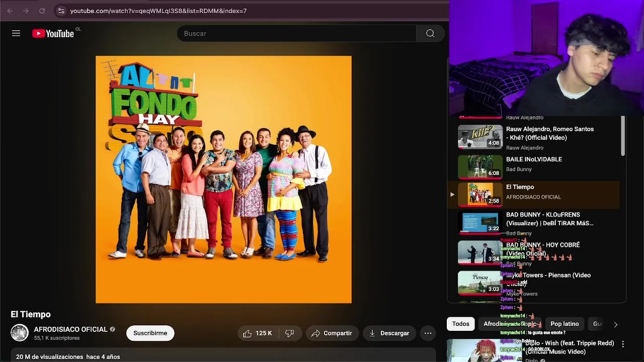The width and height of the screenshot is (644, 362).
Task: Select the URL in the address bar
Action: (x=158, y=11)
